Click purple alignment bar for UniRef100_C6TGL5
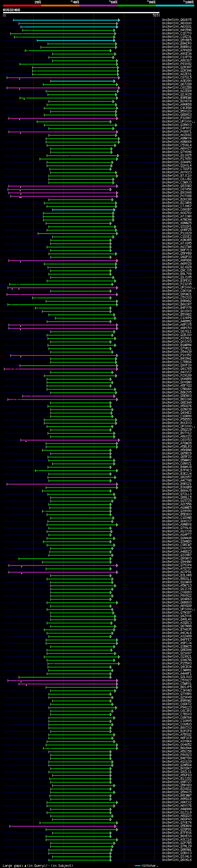 [63, 78]
